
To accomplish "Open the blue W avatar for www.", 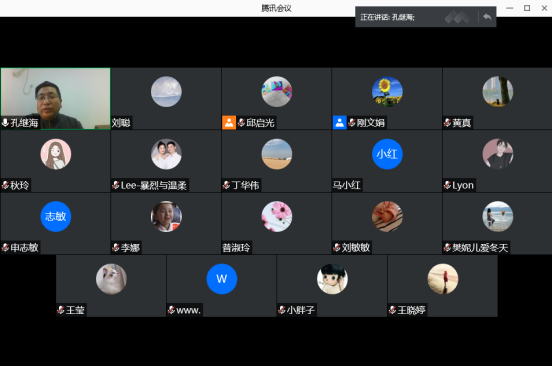I will [x=221, y=279].
